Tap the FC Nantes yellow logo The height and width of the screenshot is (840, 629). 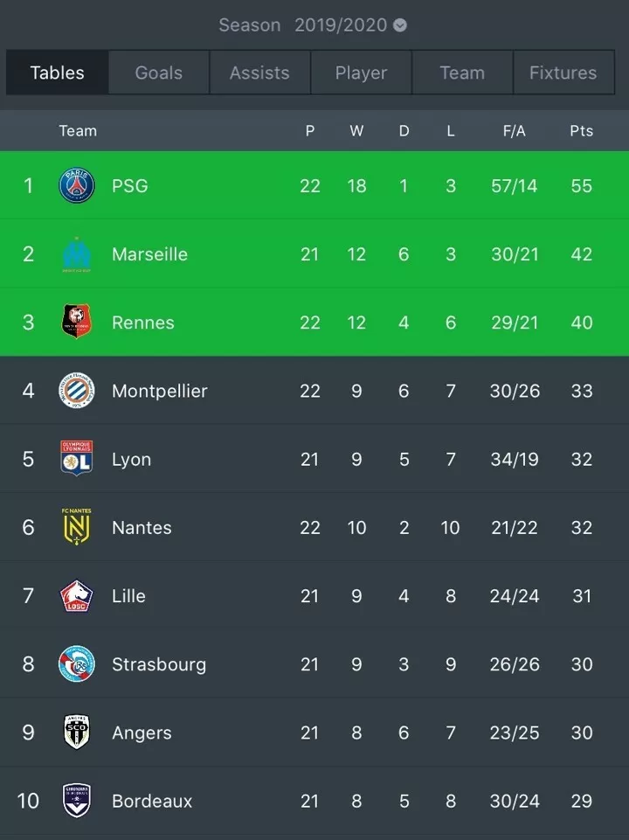[77, 526]
